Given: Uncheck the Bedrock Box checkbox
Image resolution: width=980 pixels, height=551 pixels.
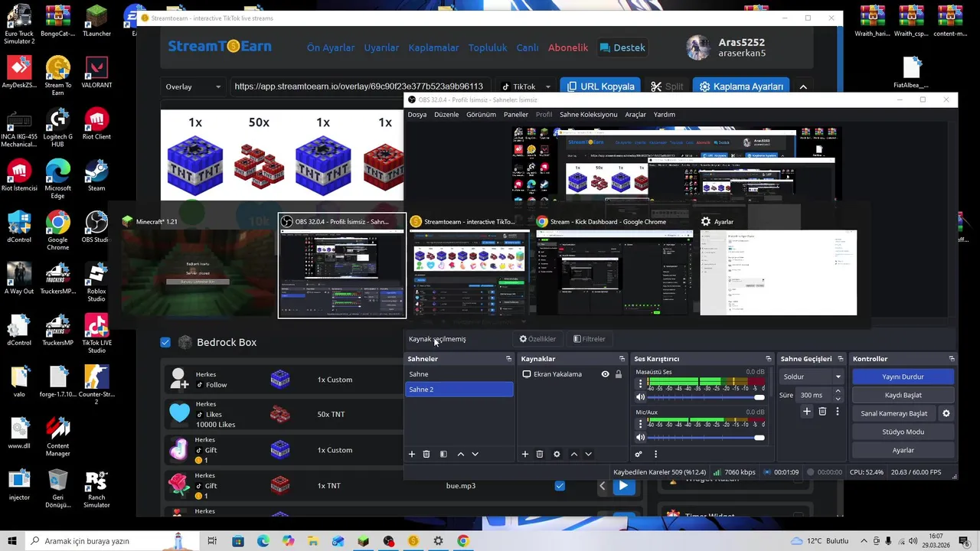Looking at the screenshot, I should pyautogui.click(x=165, y=342).
